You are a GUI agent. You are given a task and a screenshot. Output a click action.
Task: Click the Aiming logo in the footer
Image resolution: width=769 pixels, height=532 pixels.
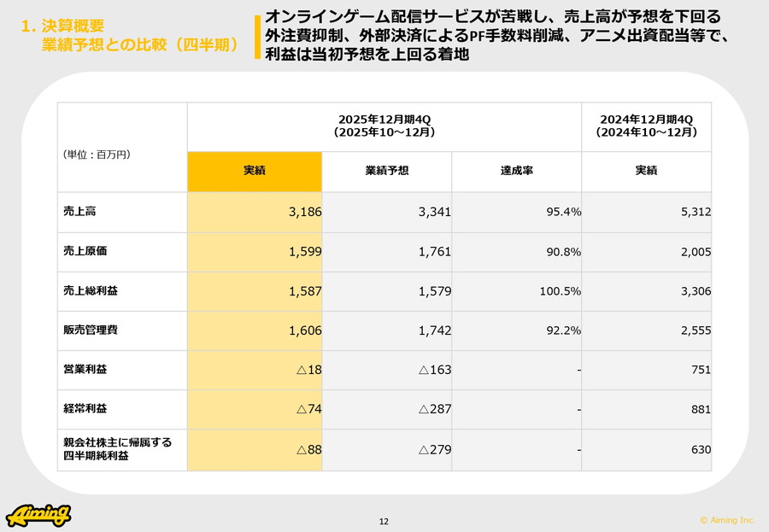coord(39,514)
